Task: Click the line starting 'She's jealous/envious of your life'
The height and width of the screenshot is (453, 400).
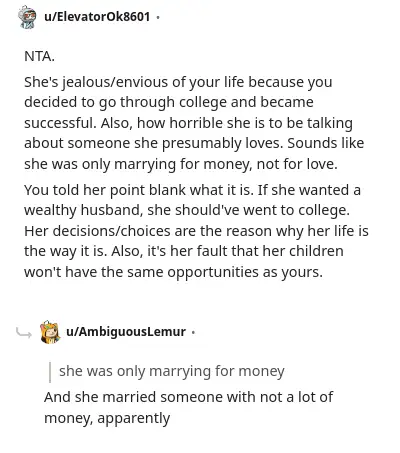Action: coord(178,82)
